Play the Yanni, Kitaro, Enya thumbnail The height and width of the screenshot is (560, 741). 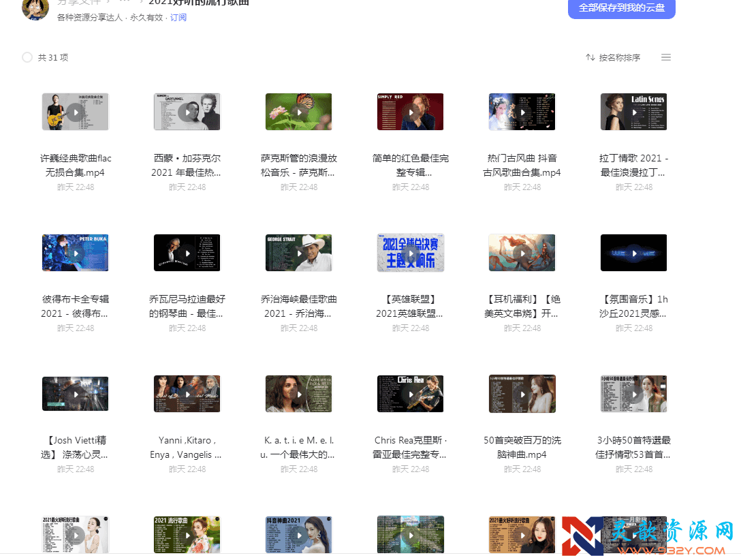tap(187, 394)
